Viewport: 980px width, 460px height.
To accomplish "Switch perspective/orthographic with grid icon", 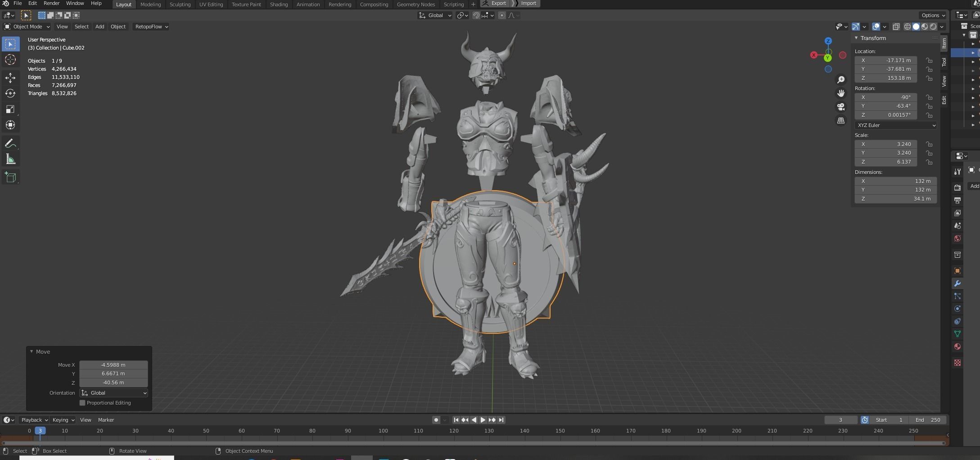I will 841,120.
